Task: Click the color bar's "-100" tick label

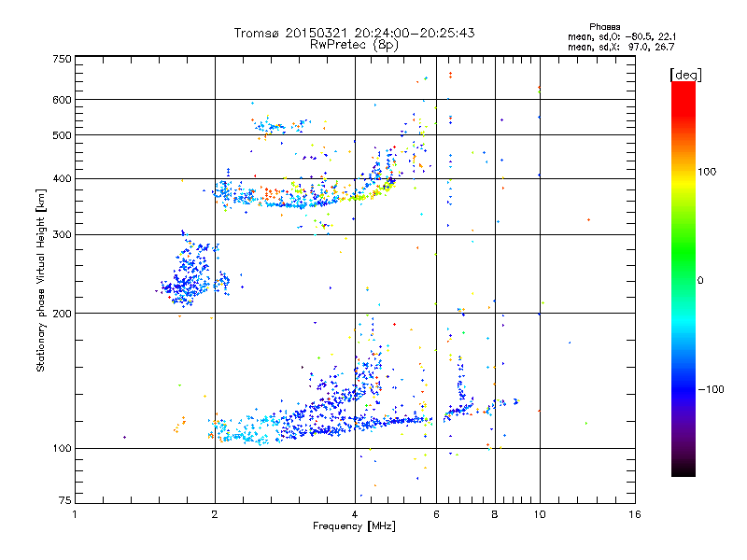Action: 711,389
